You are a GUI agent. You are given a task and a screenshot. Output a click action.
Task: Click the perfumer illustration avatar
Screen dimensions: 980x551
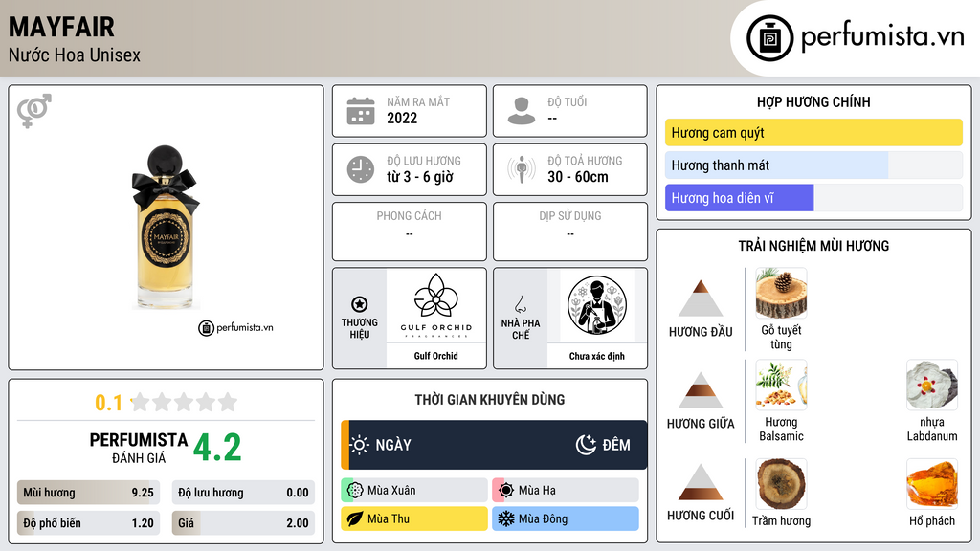597,305
